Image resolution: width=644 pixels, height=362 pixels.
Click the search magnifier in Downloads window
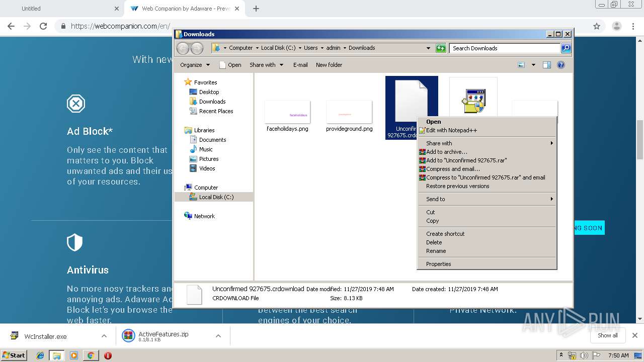pos(566,48)
